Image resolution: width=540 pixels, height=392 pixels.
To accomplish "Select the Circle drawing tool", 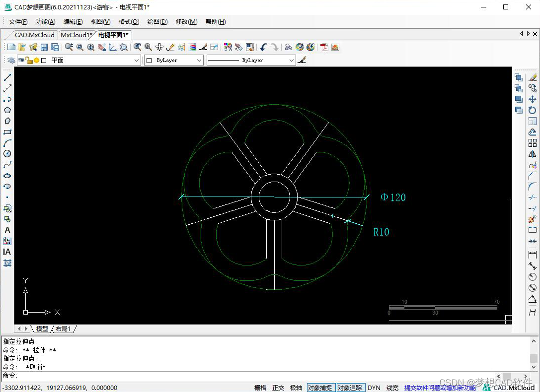I will [7, 154].
